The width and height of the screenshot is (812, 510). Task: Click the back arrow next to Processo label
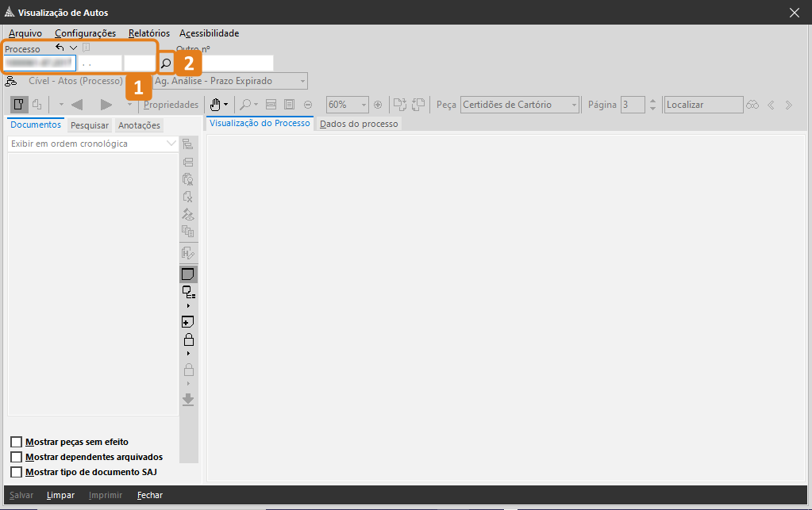[x=60, y=48]
